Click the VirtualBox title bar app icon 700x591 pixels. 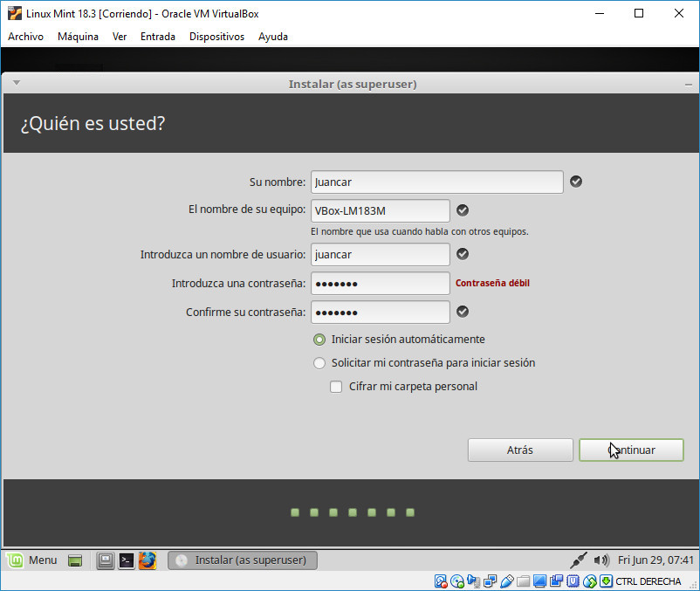(x=14, y=13)
